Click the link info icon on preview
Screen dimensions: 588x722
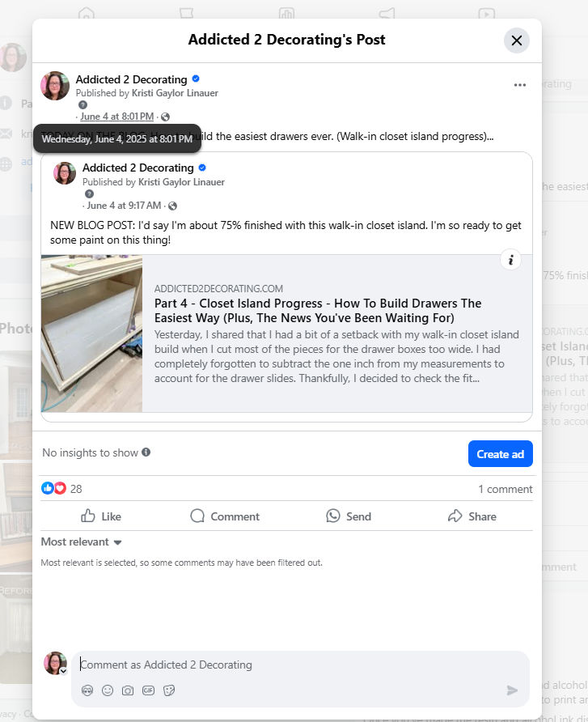click(x=510, y=260)
